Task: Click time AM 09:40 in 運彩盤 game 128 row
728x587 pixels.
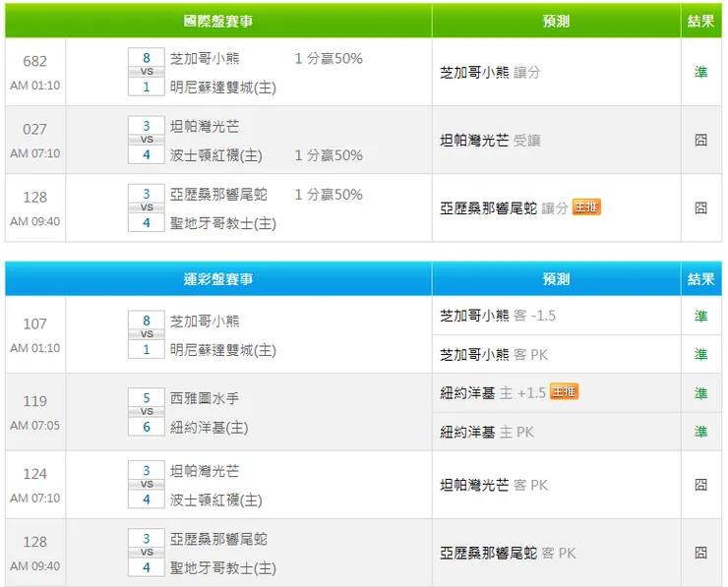Action: [34, 566]
